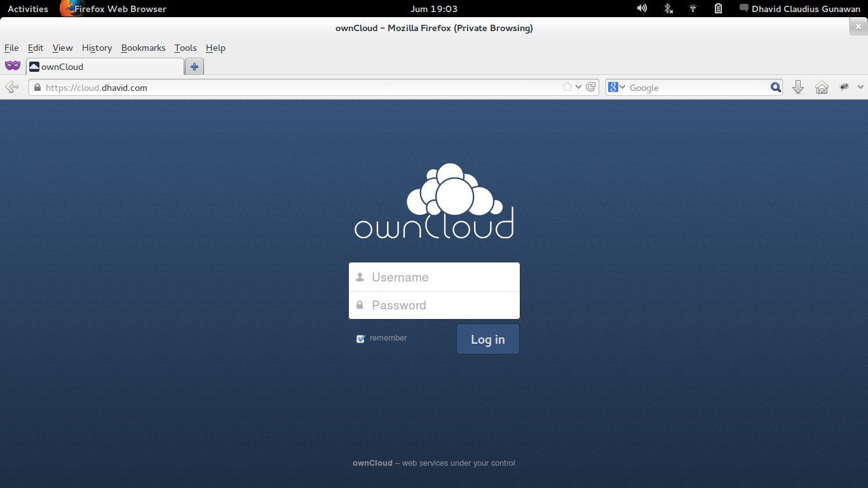868x488 pixels.
Task: Open the ownCloud link in the footer
Action: (x=372, y=463)
